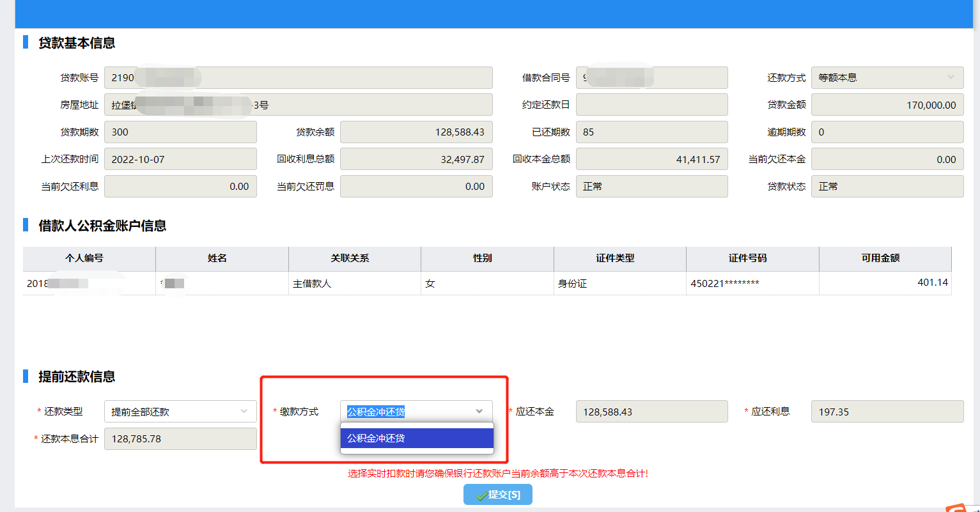Screen dimensions: 980x512
Task: Click the 贷款金额 field showing 170,000.00
Action: (x=887, y=105)
